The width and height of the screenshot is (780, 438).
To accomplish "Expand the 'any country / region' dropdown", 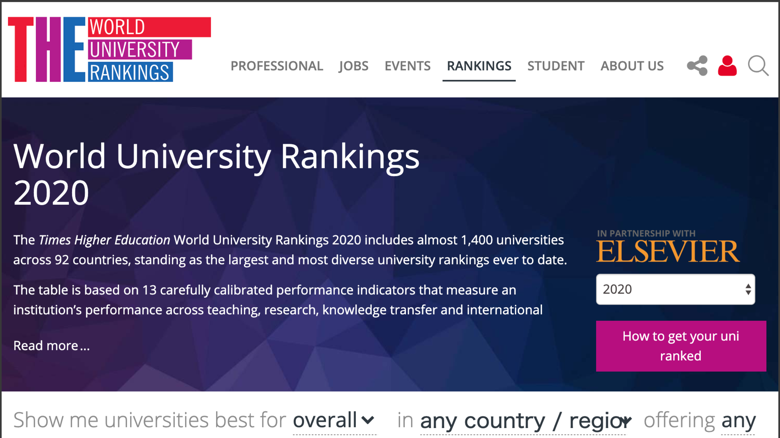I will click(x=526, y=421).
